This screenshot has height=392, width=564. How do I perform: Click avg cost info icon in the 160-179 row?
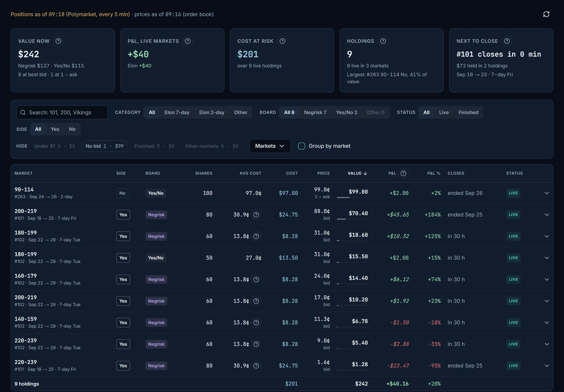click(256, 279)
